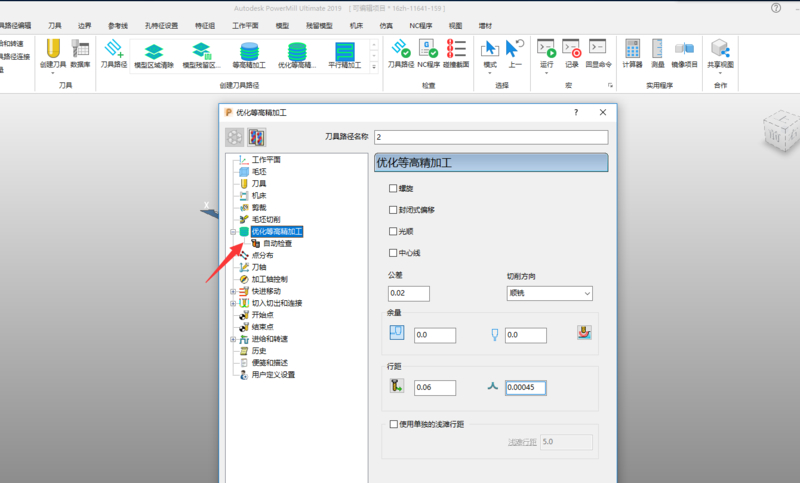
Task: Enable the 螺旋 checkbox
Action: [393, 188]
